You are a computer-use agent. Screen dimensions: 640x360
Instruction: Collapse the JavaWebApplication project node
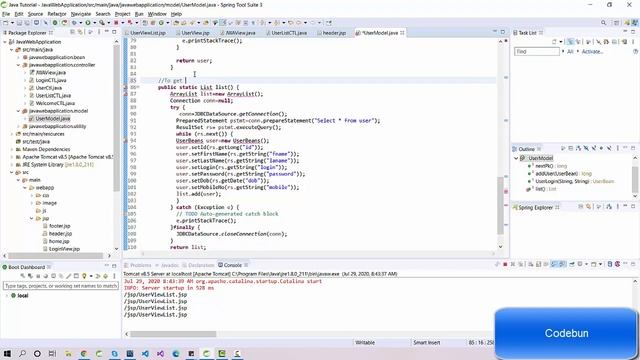[x=5, y=42]
